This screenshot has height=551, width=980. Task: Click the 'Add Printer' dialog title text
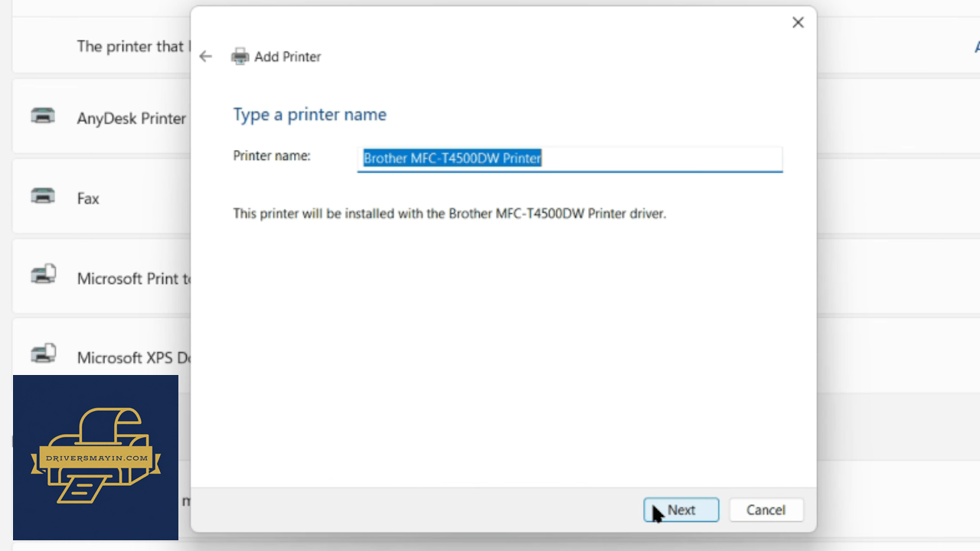pos(288,57)
